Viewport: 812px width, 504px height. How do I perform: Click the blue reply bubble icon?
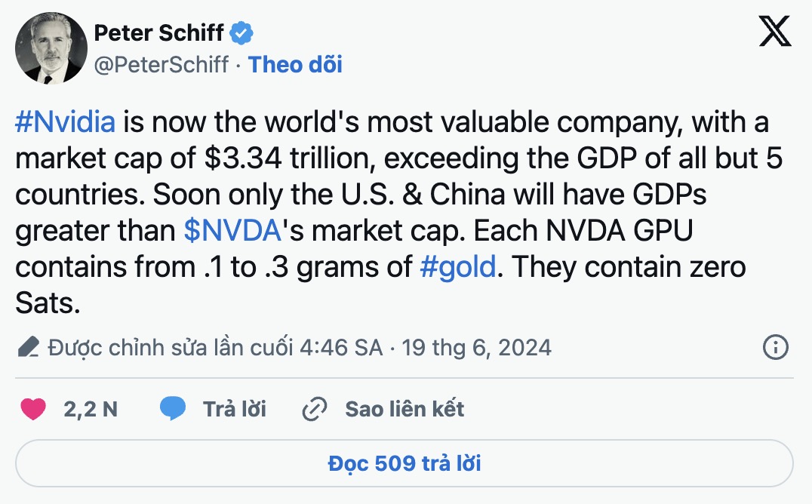(x=173, y=409)
